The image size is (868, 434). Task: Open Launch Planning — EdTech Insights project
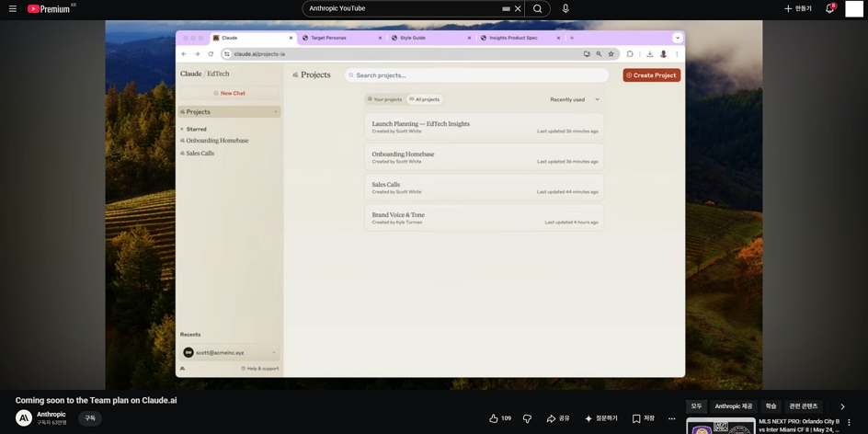484,127
